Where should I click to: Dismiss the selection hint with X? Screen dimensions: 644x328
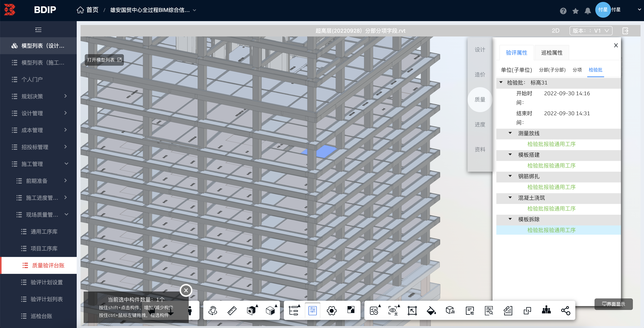pyautogui.click(x=186, y=290)
